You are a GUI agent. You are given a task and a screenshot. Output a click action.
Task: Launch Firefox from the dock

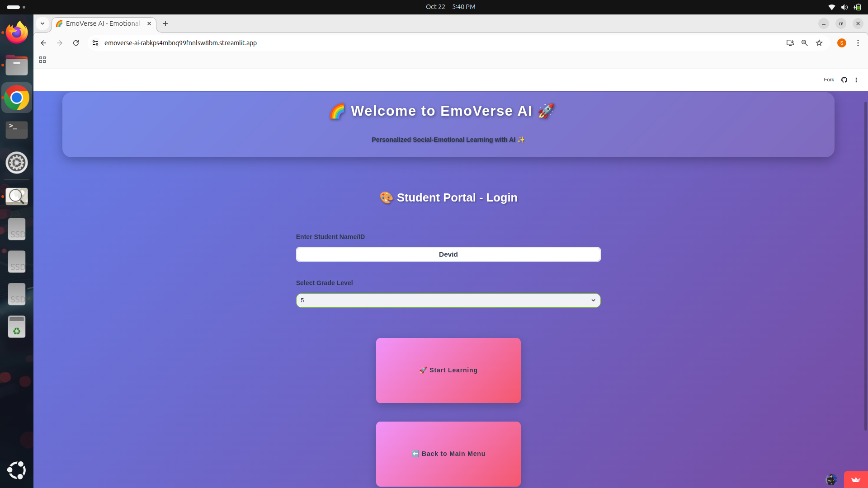17,33
